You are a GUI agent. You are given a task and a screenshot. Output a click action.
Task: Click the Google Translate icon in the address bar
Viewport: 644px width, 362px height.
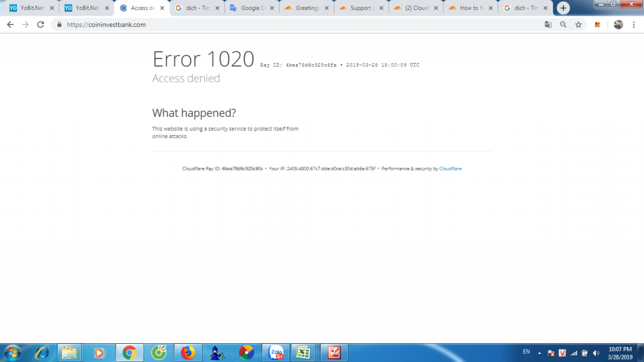[x=548, y=25]
